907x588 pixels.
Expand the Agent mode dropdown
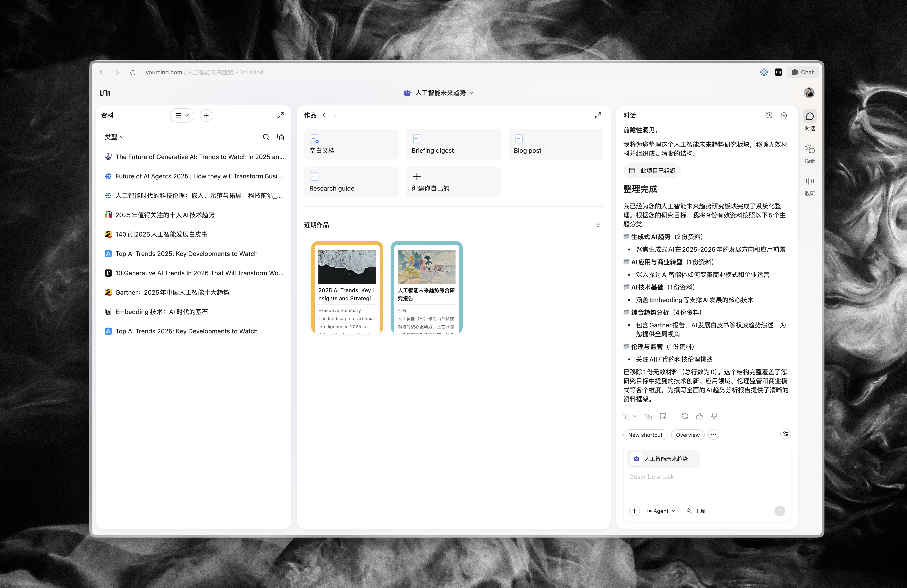click(x=661, y=511)
